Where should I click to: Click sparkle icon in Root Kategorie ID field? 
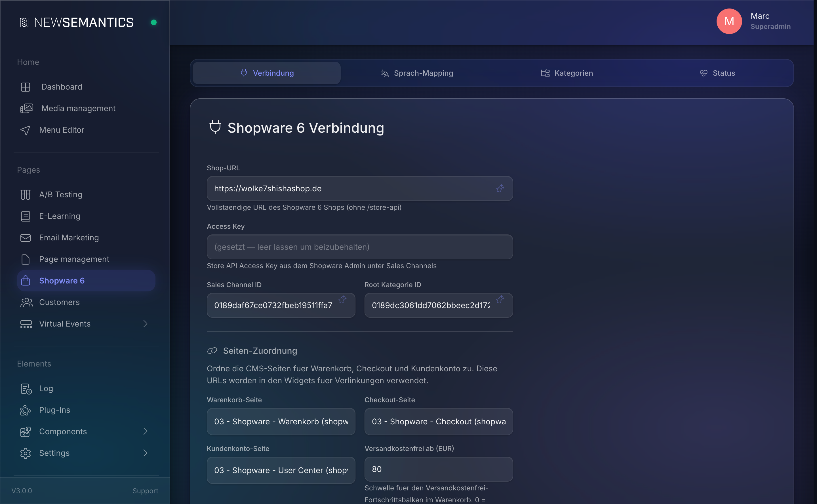point(500,299)
